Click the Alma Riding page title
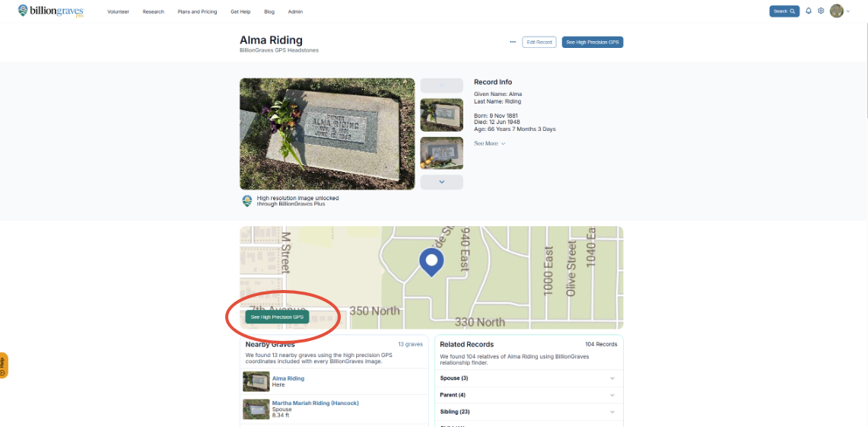 tap(271, 40)
